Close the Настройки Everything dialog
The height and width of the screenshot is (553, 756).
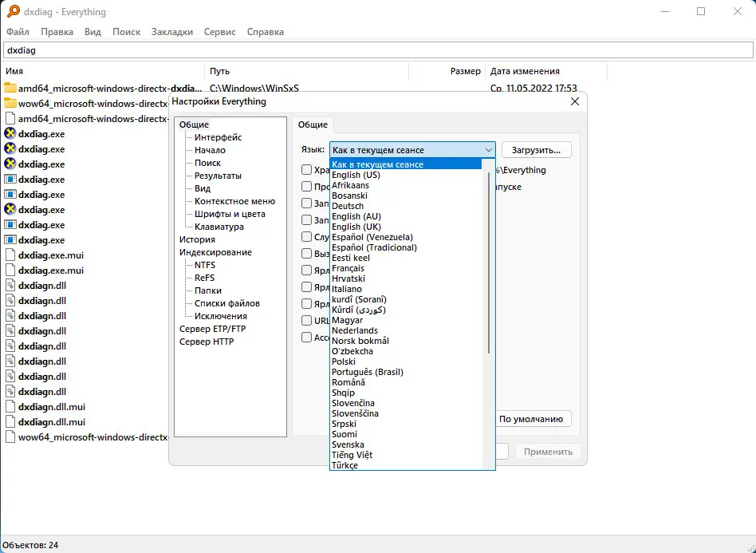(575, 101)
